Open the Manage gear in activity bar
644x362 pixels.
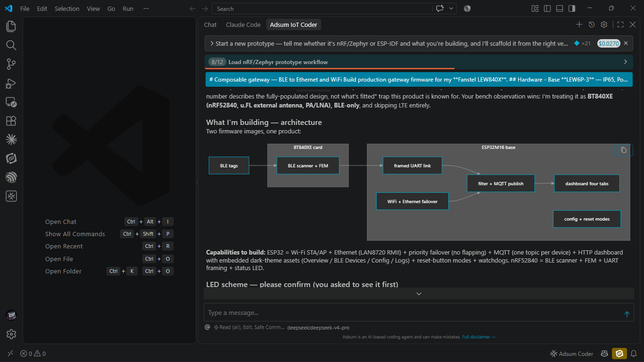[11, 334]
